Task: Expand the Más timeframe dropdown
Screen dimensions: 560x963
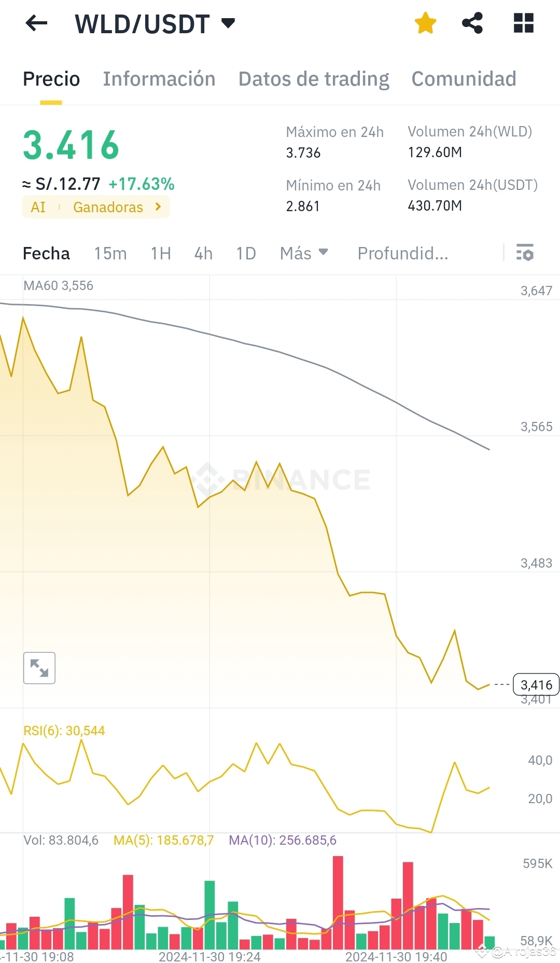Action: click(304, 253)
